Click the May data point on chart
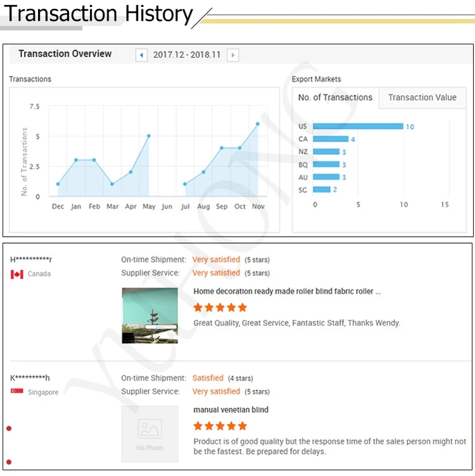This screenshot has width=475, height=476. click(x=149, y=135)
